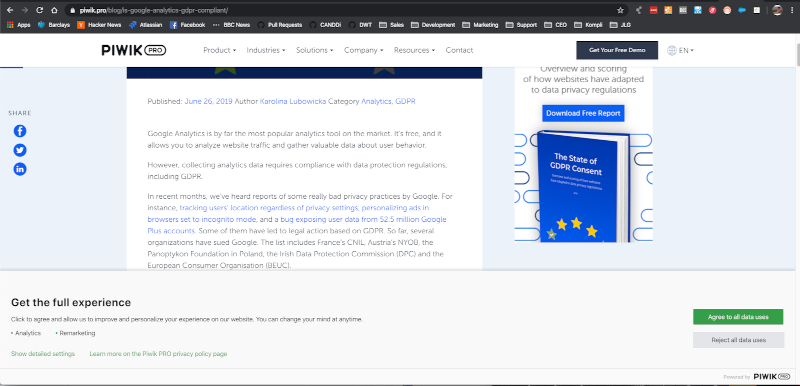Show detailed consent settings
800x386 pixels.
43,354
